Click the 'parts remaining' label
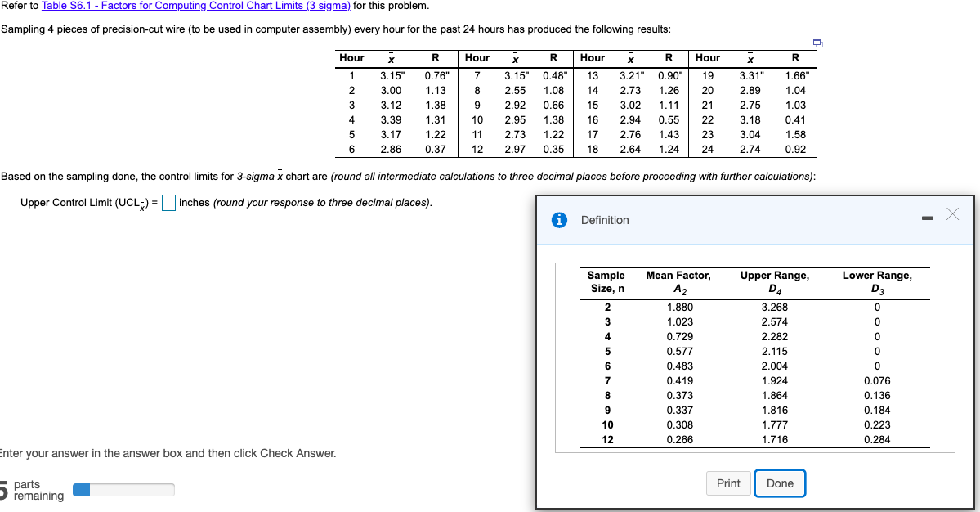 tap(38, 490)
